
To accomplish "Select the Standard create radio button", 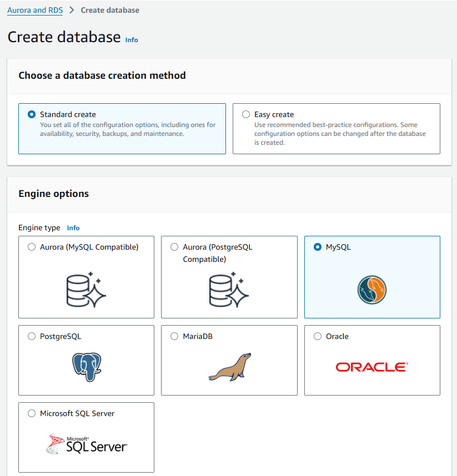I will (32, 114).
